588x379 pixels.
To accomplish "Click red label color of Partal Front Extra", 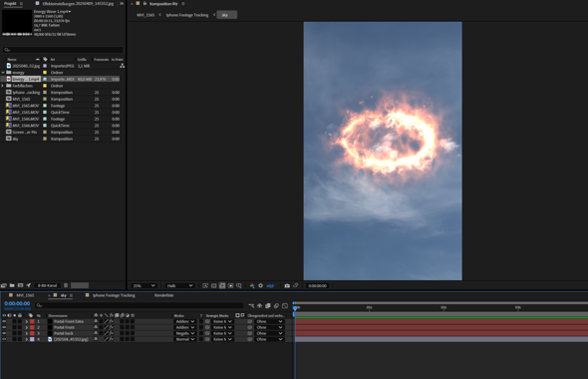I will click(32, 321).
